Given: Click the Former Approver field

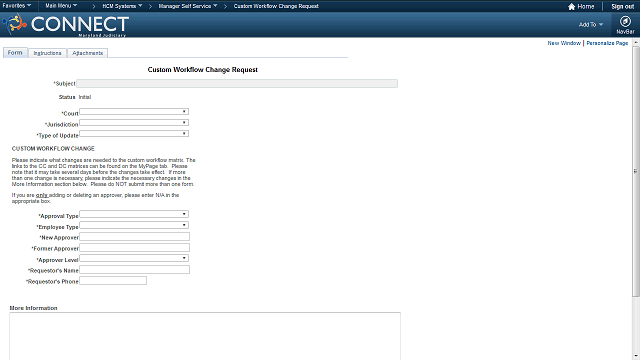Looking at the screenshot, I should (x=134, y=247).
